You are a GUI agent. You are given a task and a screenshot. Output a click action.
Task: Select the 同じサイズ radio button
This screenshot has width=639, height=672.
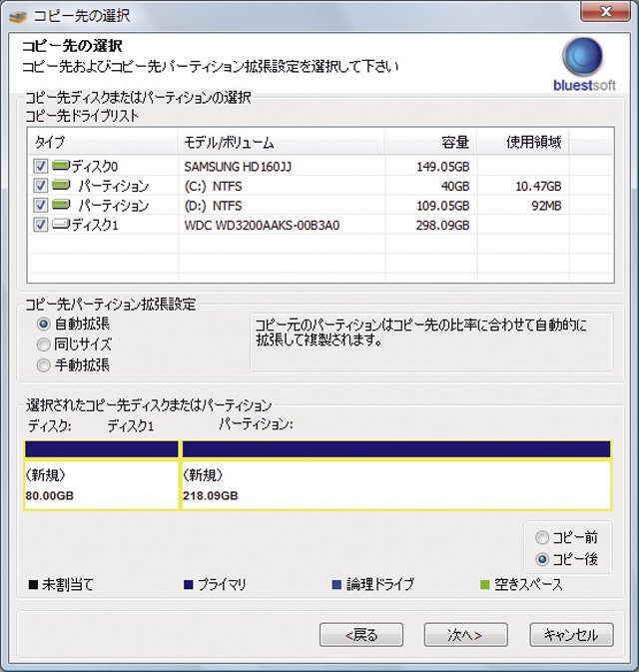tap(43, 344)
